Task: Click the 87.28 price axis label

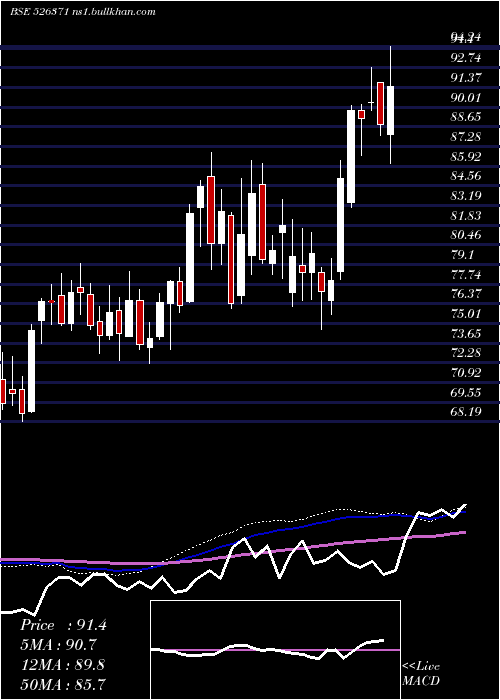Action: click(x=466, y=137)
